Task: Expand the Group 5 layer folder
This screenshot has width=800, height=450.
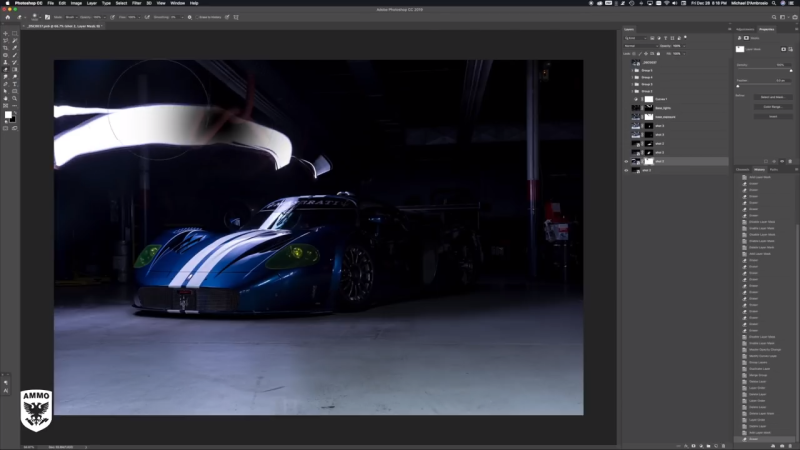Action: point(632,70)
